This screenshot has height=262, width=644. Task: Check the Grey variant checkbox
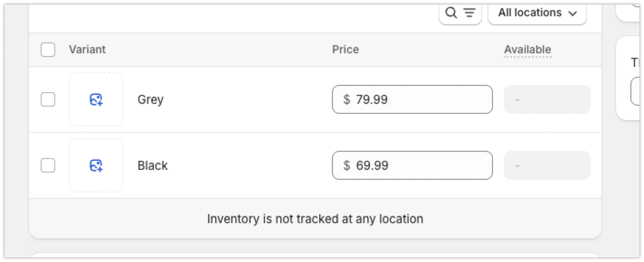pyautogui.click(x=48, y=99)
